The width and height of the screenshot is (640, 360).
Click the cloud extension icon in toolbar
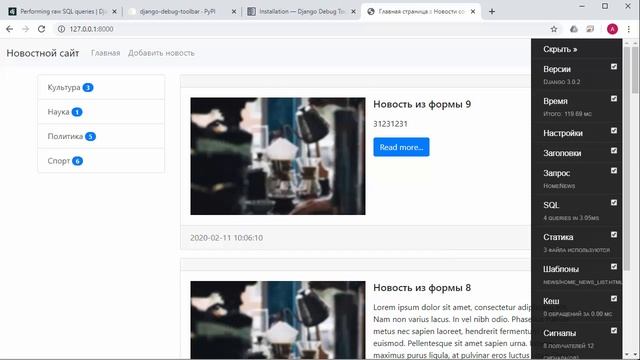tap(573, 29)
